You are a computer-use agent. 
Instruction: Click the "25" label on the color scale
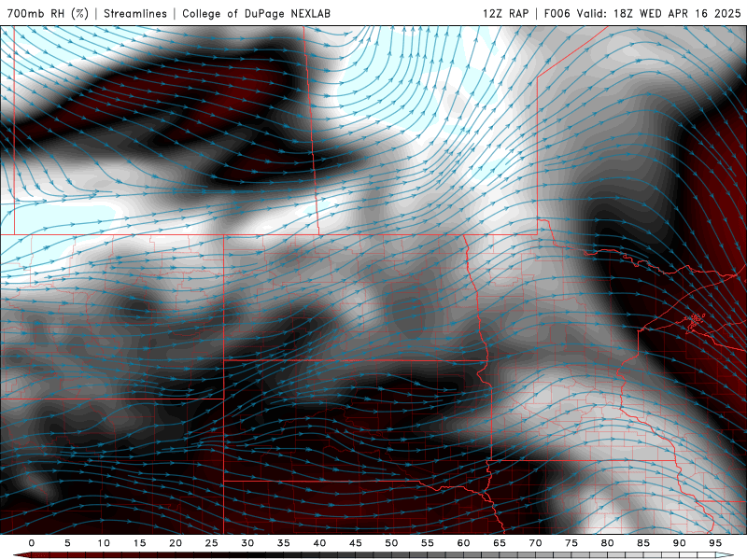point(212,543)
